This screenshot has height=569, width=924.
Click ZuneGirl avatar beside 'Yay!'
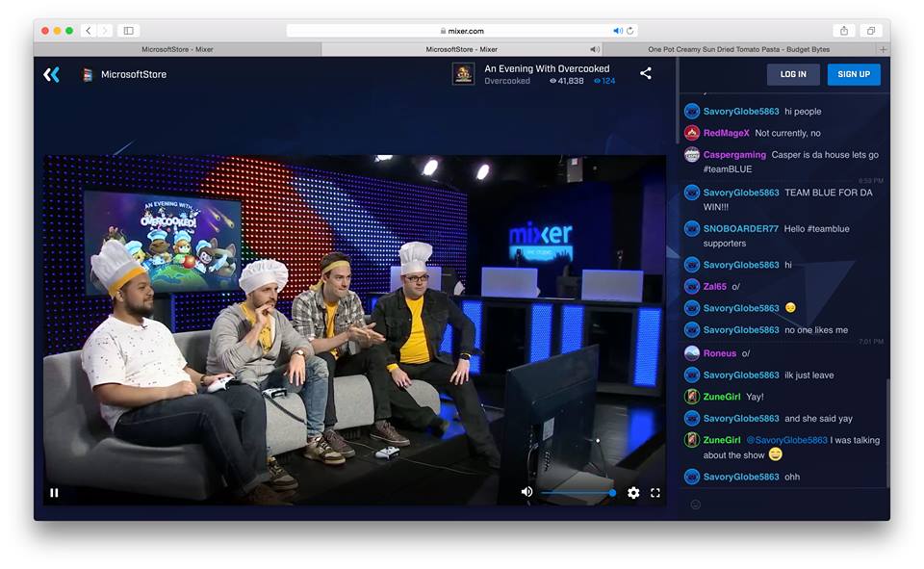tap(692, 397)
